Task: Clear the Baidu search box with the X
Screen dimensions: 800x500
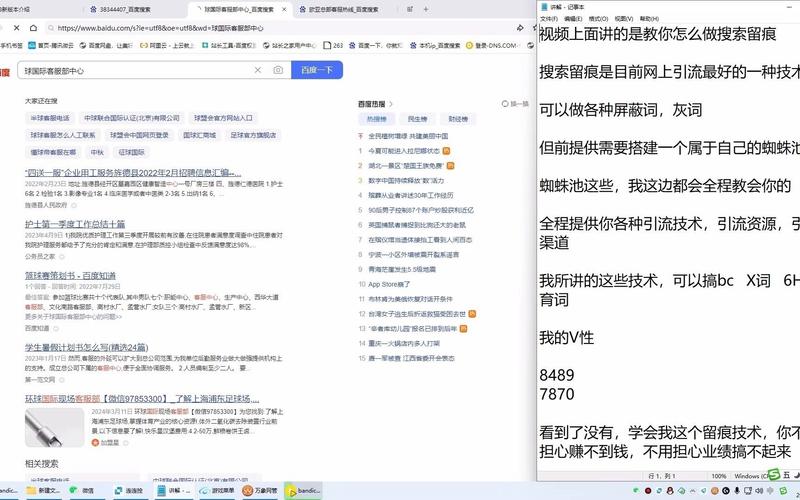Action: [258, 70]
